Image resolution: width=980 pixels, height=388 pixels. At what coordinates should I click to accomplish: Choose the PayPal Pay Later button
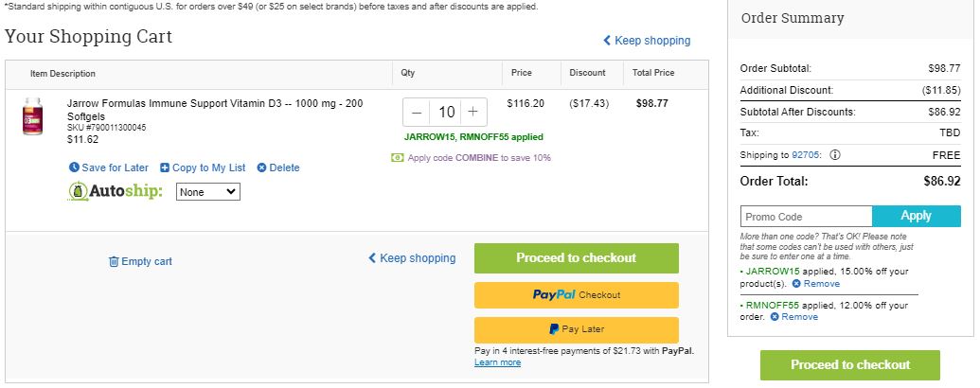(x=577, y=329)
